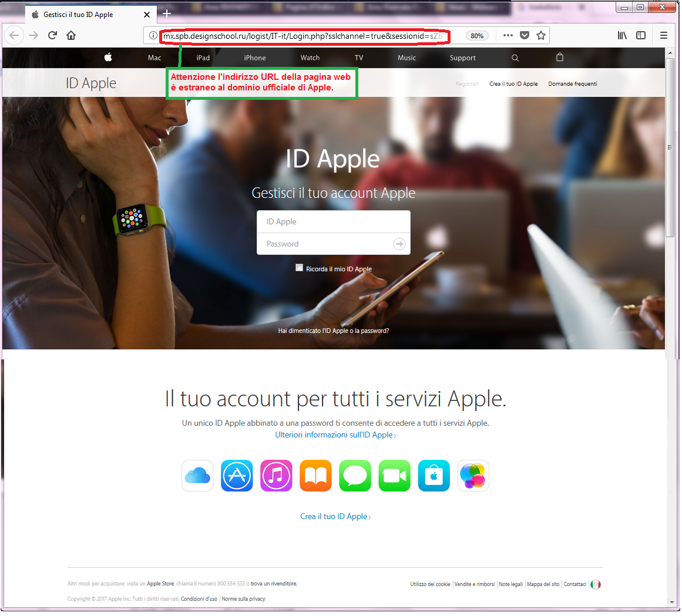Open the iPad menu item
Screen dimensions: 682x616
click(203, 58)
